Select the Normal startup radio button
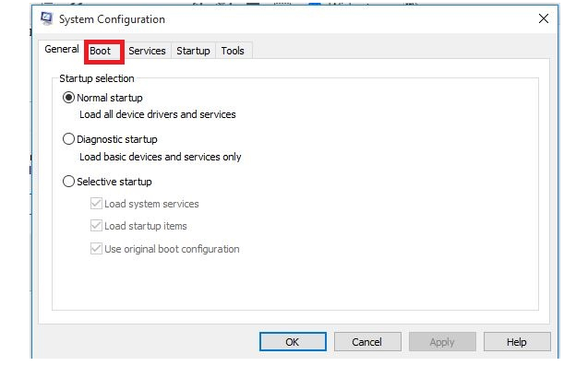 coord(68,98)
